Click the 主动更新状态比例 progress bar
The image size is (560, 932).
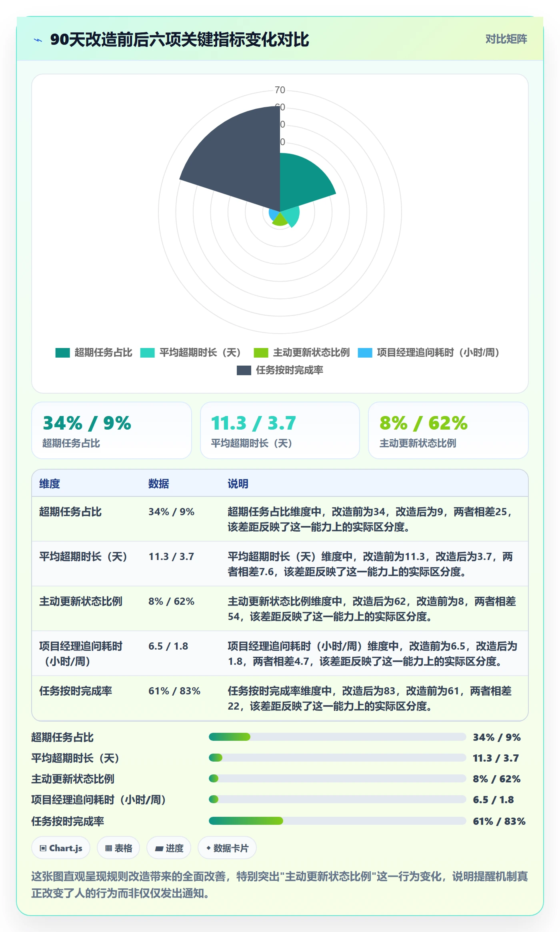coord(337,778)
